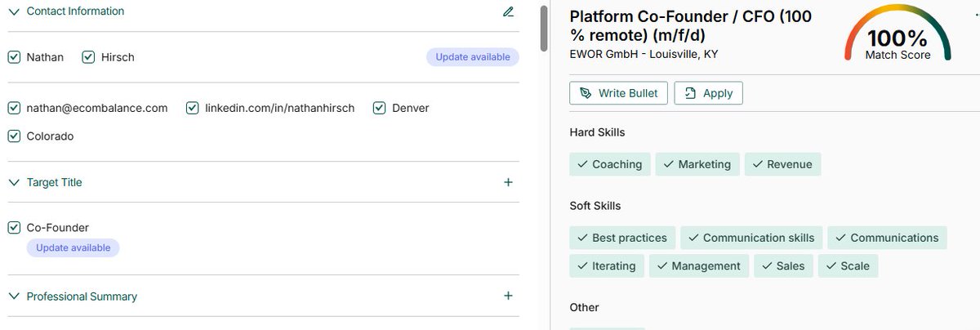Add a Professional Summary with plus icon
The image size is (980, 330).
tap(508, 296)
